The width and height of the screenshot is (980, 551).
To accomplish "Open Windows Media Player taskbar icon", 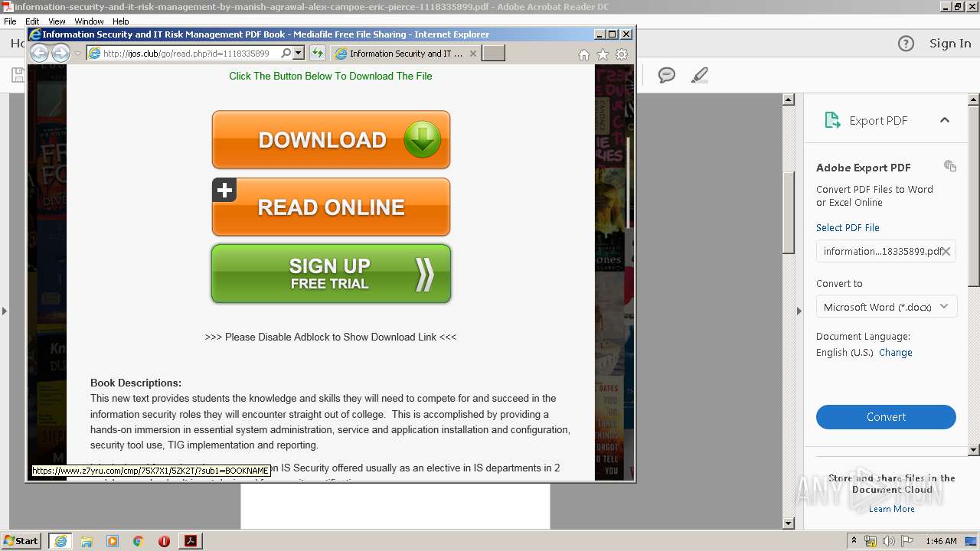I will tap(113, 541).
